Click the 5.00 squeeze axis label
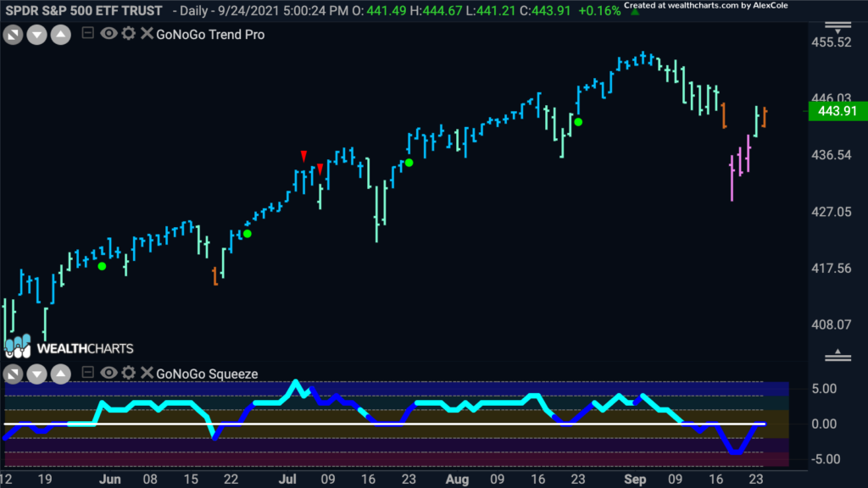 [x=824, y=389]
